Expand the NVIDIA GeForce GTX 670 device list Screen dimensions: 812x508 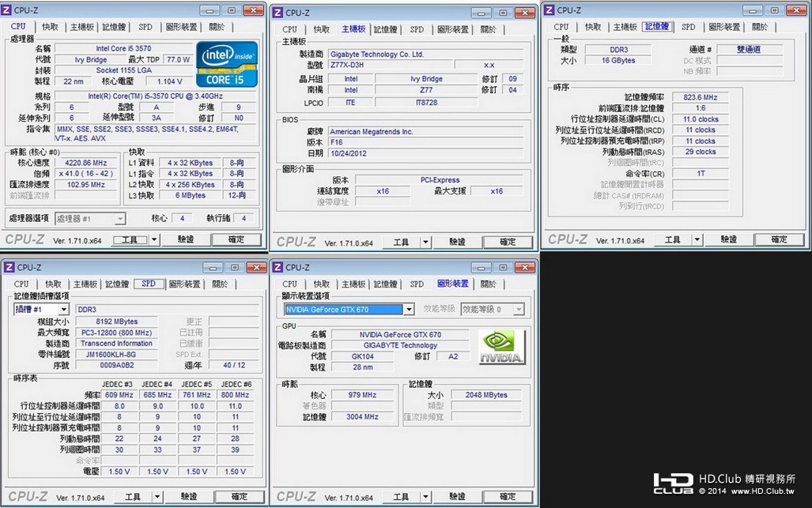click(409, 310)
